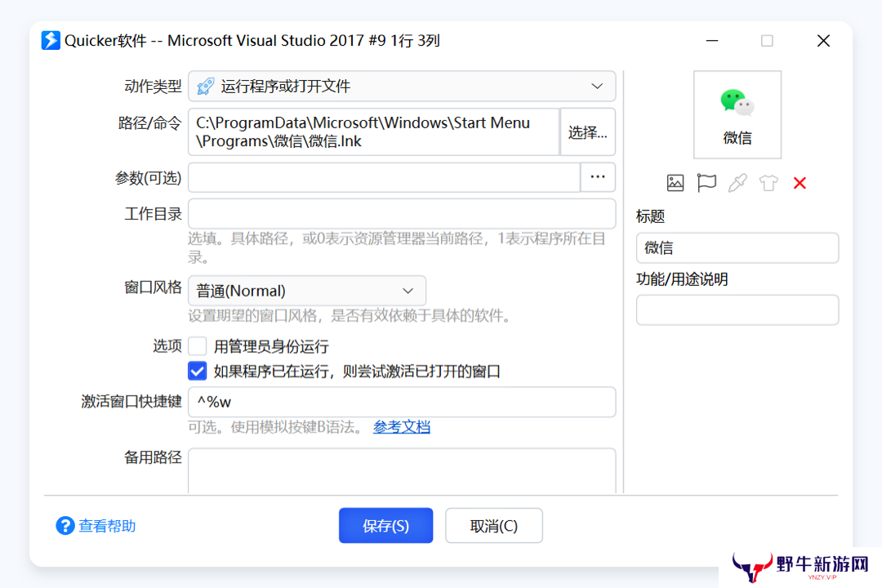The image size is (882, 588).
Task: Click the 选择... browse button
Action: [588, 132]
